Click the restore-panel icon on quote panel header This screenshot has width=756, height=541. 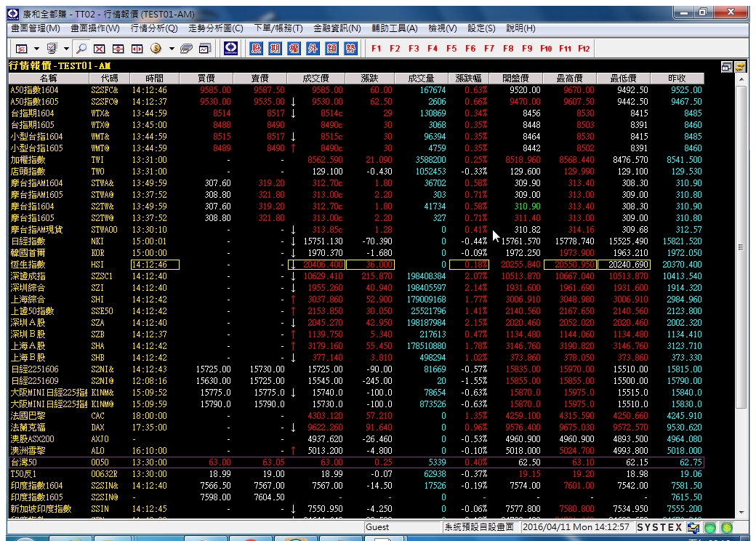pos(727,67)
